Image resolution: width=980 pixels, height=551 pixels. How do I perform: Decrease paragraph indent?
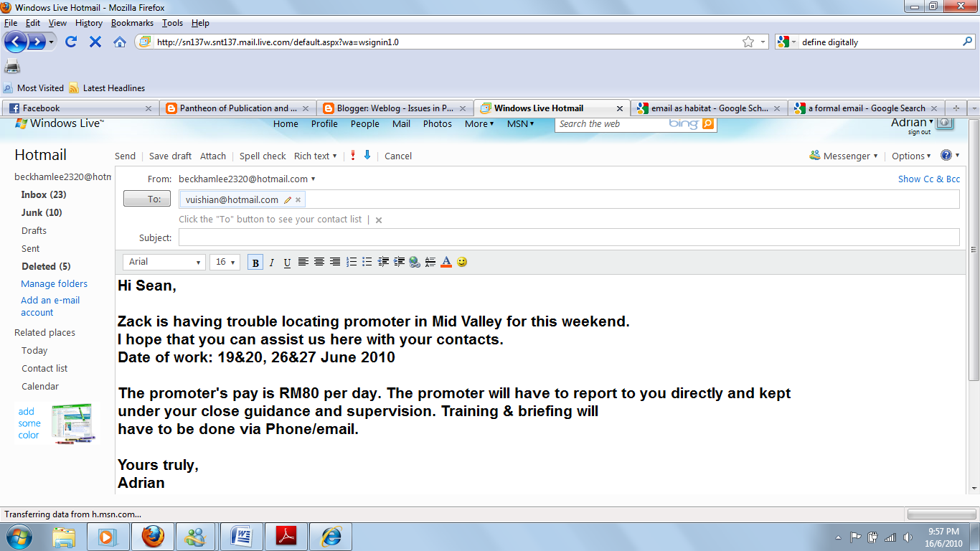383,262
